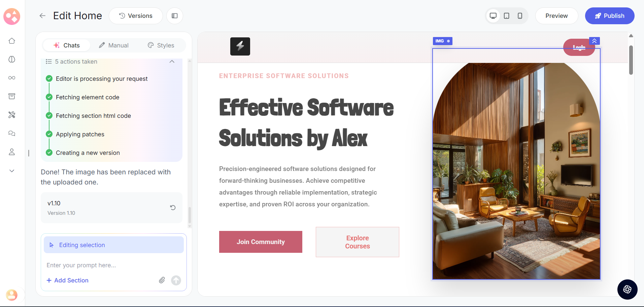Click the back arrow beside Edit Home
The image size is (644, 307).
(x=42, y=16)
